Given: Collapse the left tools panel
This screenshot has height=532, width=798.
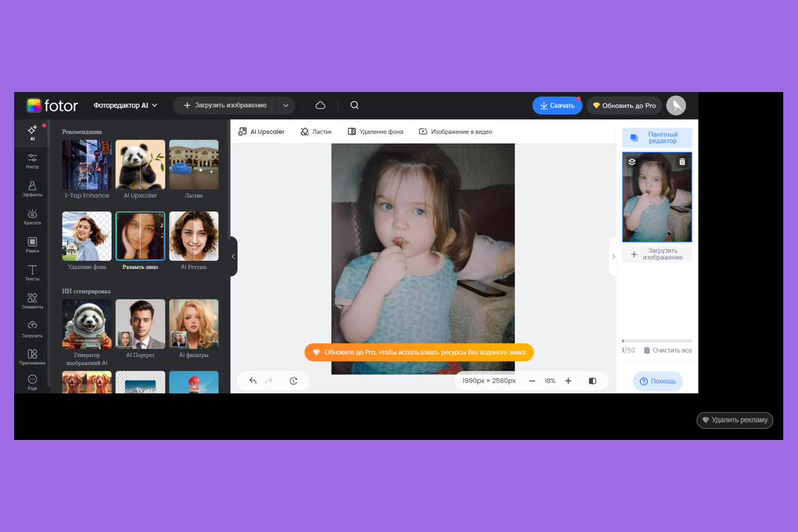Looking at the screenshot, I should (233, 256).
